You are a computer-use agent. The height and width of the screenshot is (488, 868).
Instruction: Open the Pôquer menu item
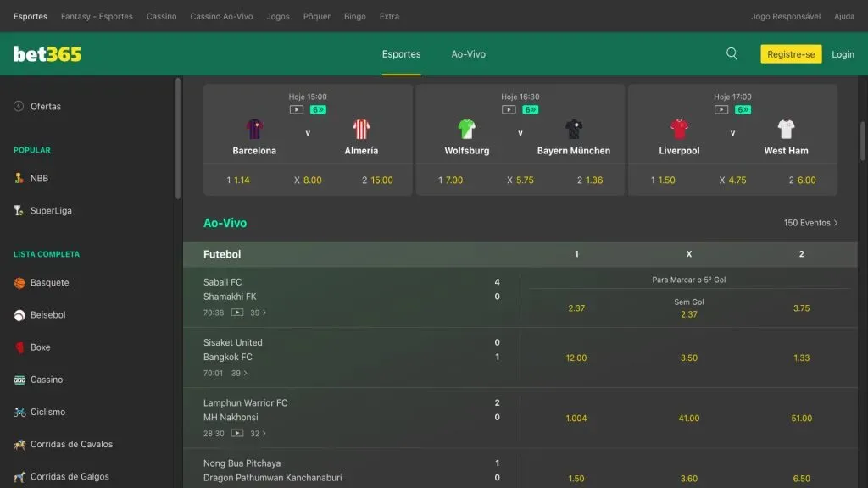click(316, 15)
